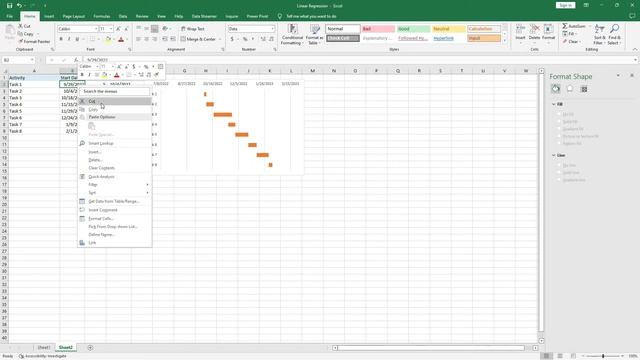This screenshot has width=640, height=360.
Task: Open the ribbon font name dropdown
Action: [96, 29]
